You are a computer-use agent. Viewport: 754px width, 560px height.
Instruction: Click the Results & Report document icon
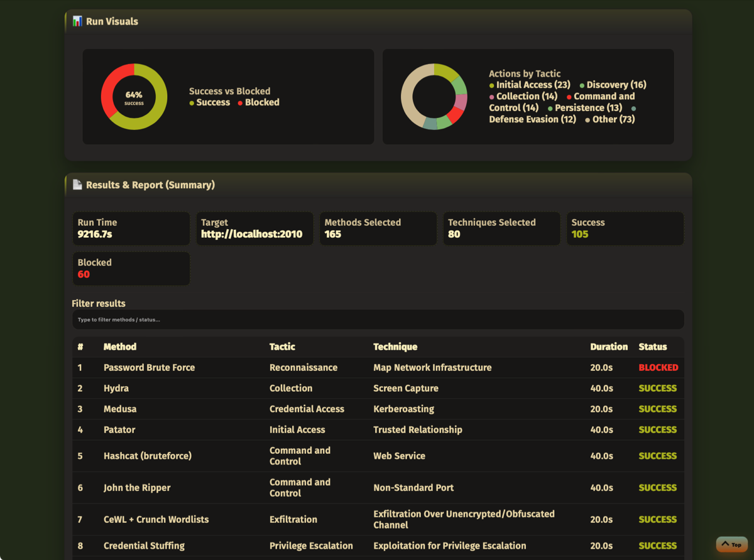point(77,185)
